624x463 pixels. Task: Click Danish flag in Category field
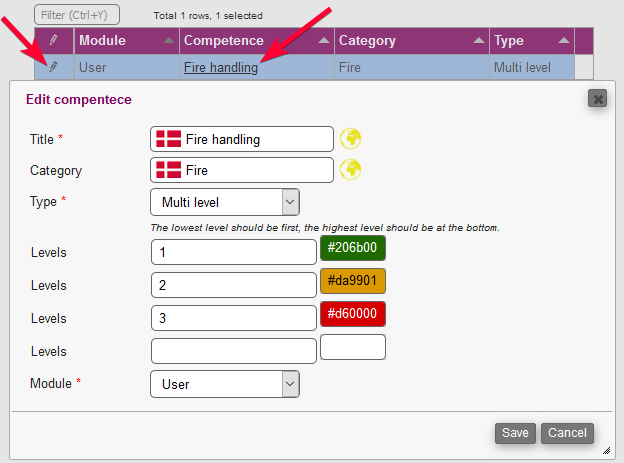[168, 170]
